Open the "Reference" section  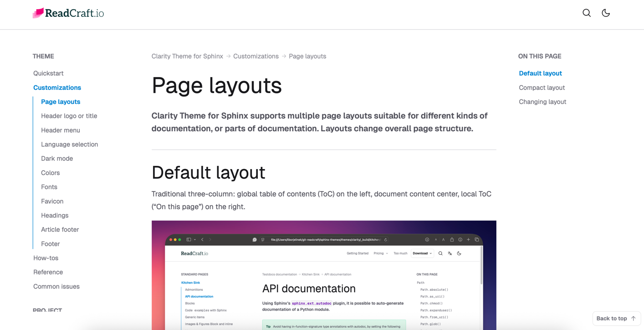[x=48, y=272]
